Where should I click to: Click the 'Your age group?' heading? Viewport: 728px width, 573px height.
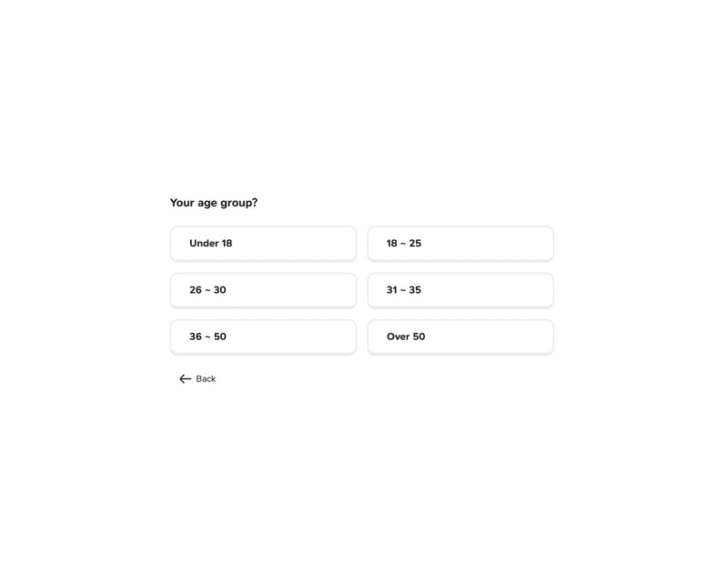click(214, 203)
